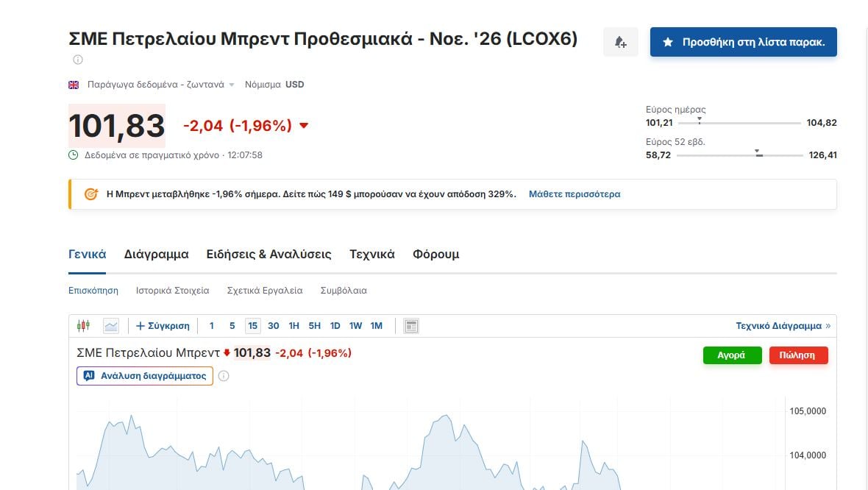Click the Εύρος 52 εβδ. range slider

pyautogui.click(x=739, y=155)
